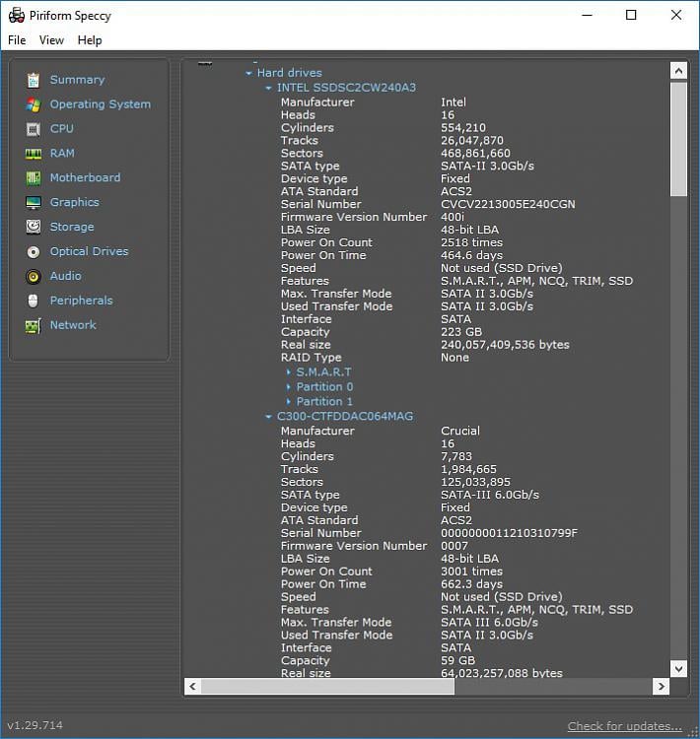This screenshot has width=700, height=739.
Task: Open the View menu
Action: pyautogui.click(x=51, y=40)
